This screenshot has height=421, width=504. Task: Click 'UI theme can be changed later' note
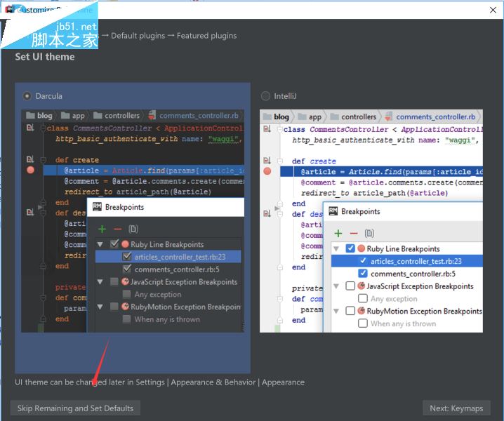click(159, 382)
